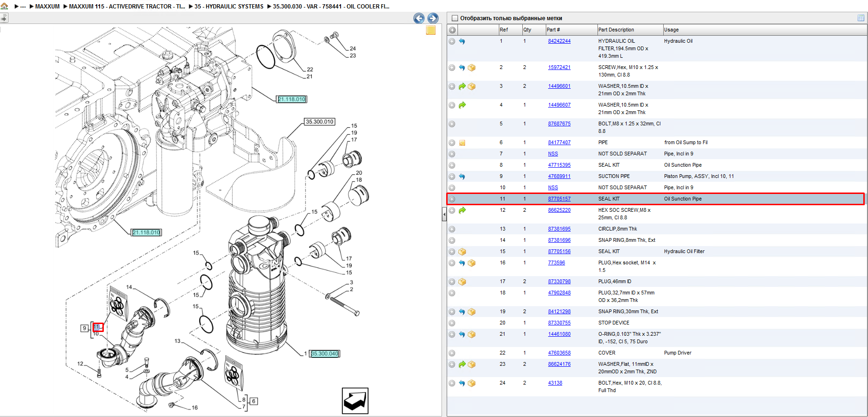This screenshot has height=417, width=868.
Task: Open part number link 84242244
Action: 559,41
